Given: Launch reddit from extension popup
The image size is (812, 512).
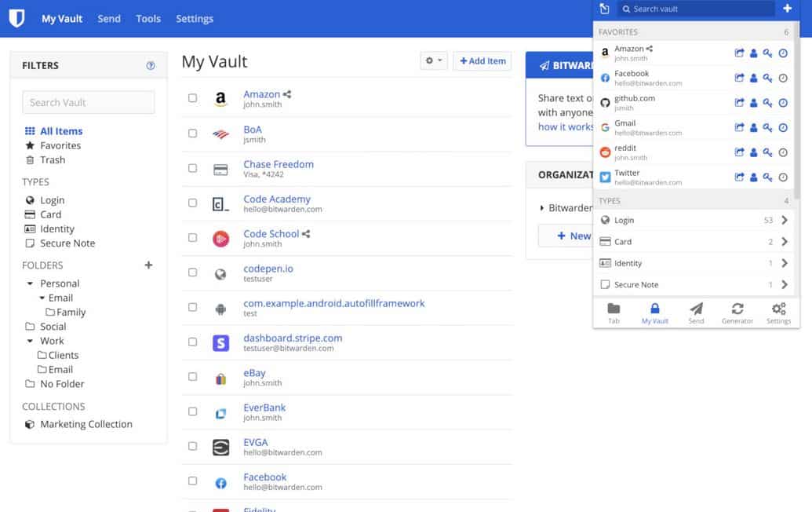Looking at the screenshot, I should point(739,152).
